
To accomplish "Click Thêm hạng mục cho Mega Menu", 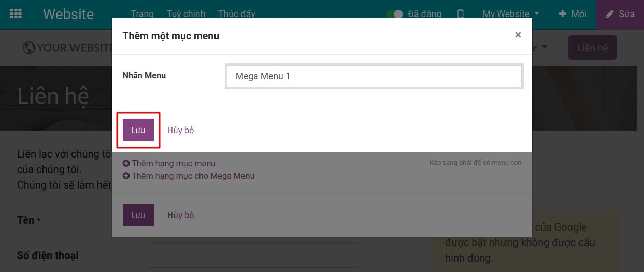I will (x=189, y=176).
